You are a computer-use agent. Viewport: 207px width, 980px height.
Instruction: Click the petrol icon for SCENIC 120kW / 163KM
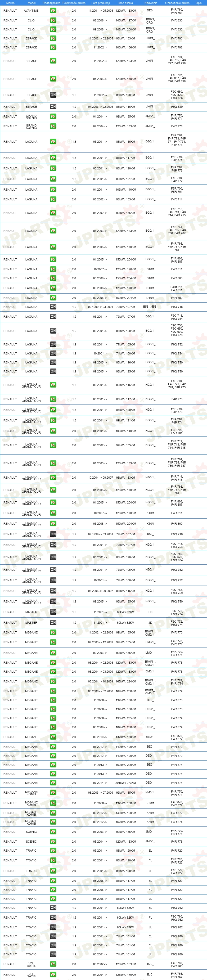click(53, 842)
